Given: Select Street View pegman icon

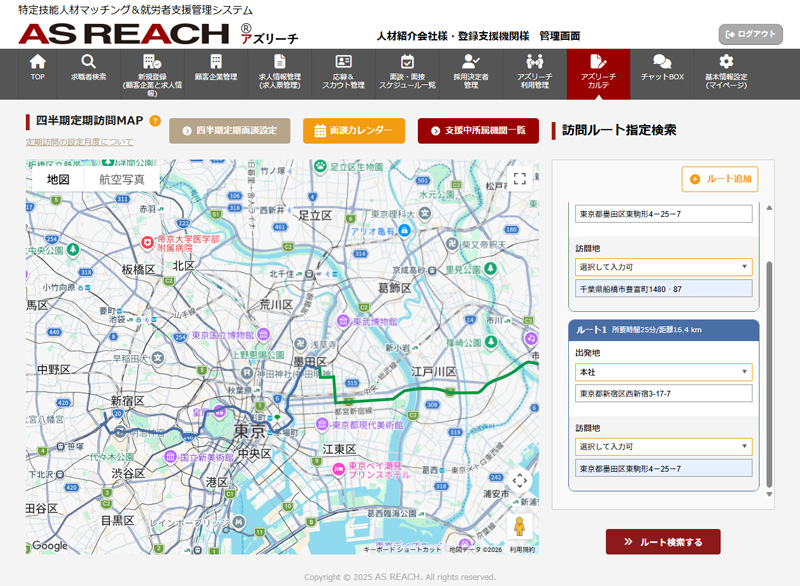Looking at the screenshot, I should pyautogui.click(x=519, y=526).
